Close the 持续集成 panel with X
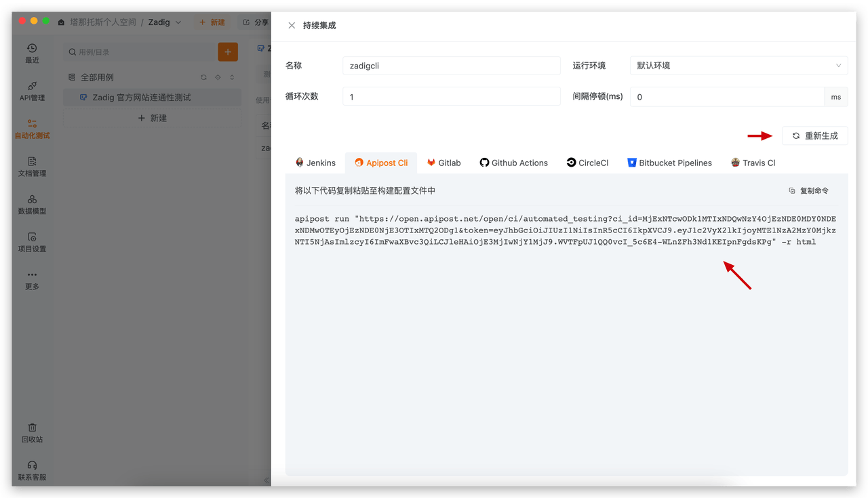This screenshot has height=498, width=868. tap(292, 26)
